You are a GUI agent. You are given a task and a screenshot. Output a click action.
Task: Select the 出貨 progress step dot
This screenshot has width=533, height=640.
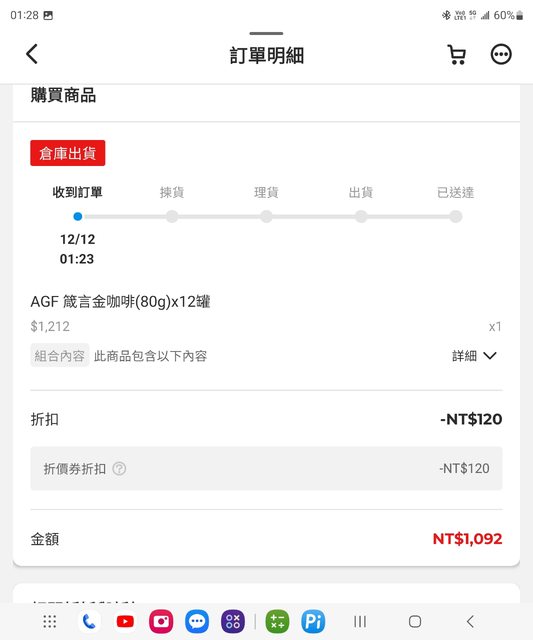click(361, 216)
